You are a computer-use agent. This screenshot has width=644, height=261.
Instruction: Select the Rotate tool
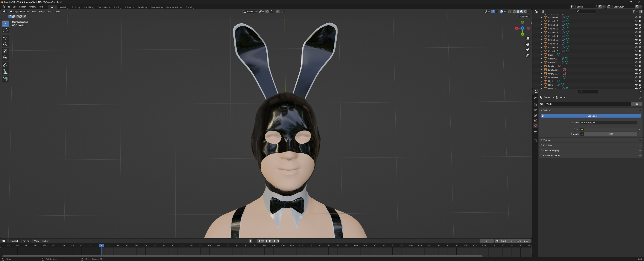tap(5, 44)
